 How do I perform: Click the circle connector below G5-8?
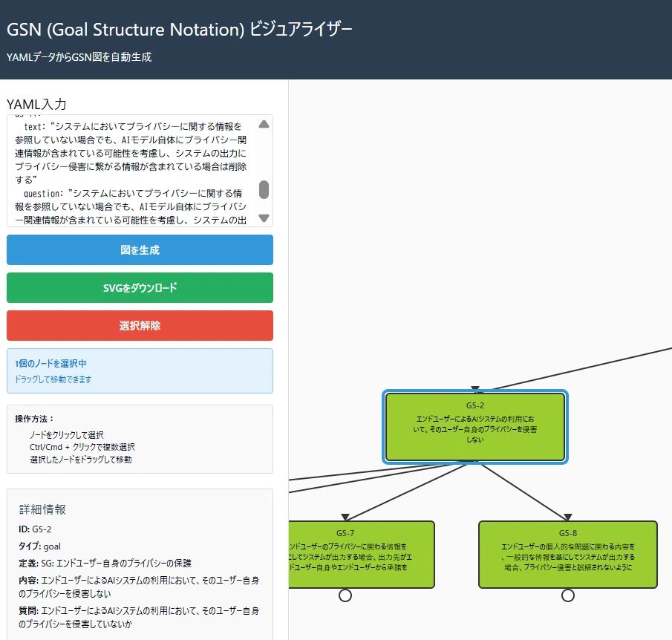tap(568, 595)
